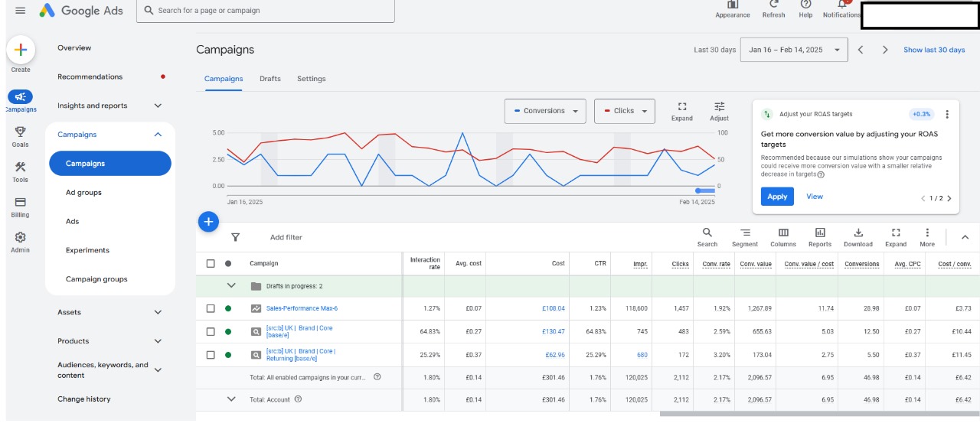Open Experiments in the sidebar
980x423 pixels.
87,250
